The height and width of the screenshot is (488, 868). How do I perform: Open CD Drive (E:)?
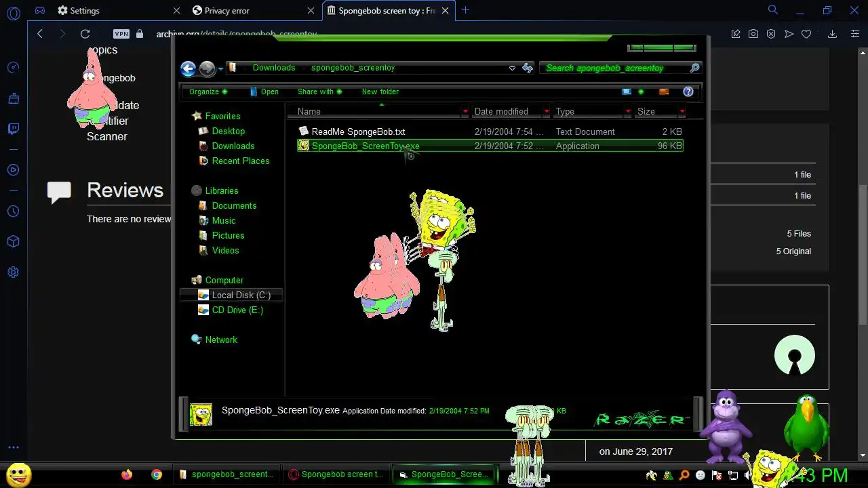[x=237, y=310]
